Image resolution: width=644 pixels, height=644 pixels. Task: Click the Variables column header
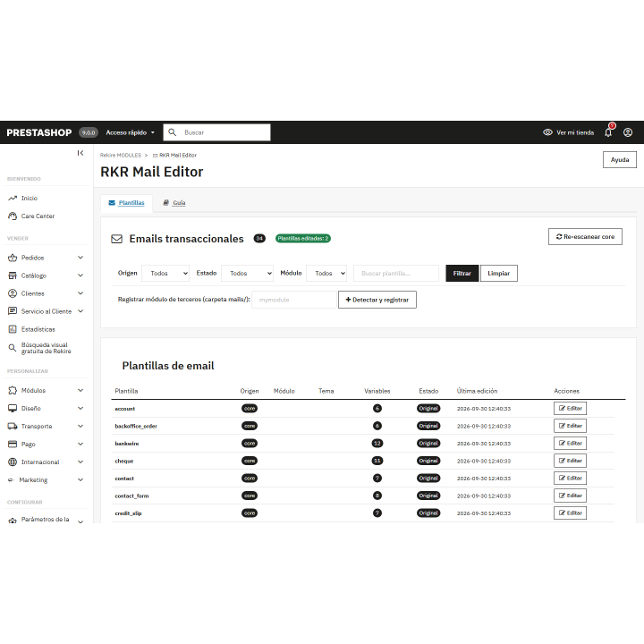[x=377, y=391]
